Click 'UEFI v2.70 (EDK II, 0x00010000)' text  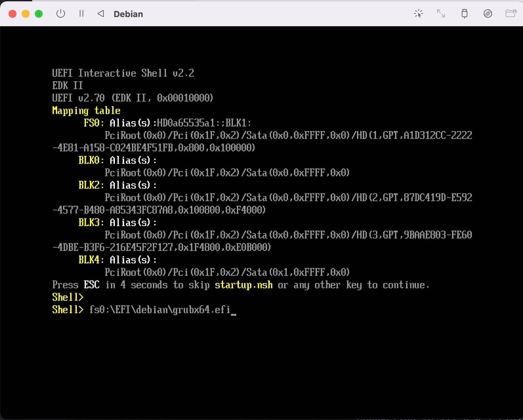133,98
